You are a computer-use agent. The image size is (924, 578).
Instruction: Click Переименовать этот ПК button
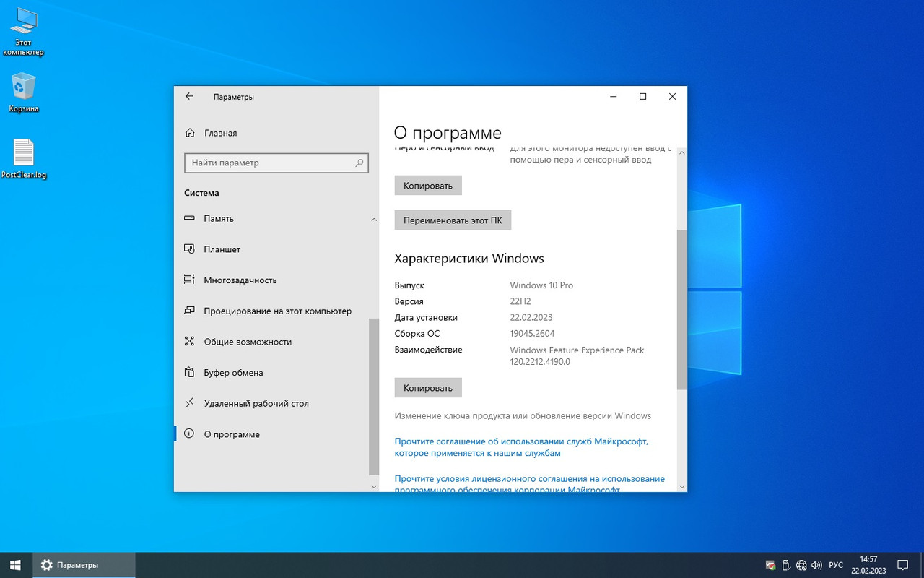pyautogui.click(x=453, y=220)
